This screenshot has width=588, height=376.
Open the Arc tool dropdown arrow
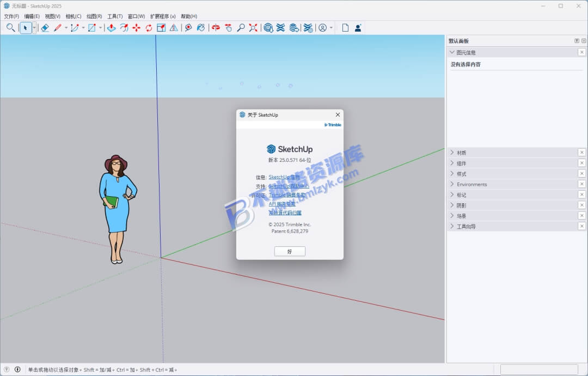point(83,28)
